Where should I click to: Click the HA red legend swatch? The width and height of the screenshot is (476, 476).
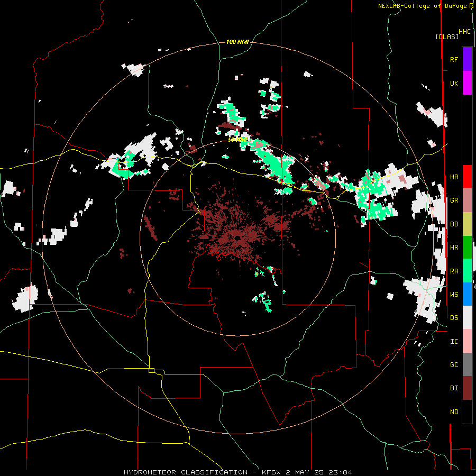point(467,177)
